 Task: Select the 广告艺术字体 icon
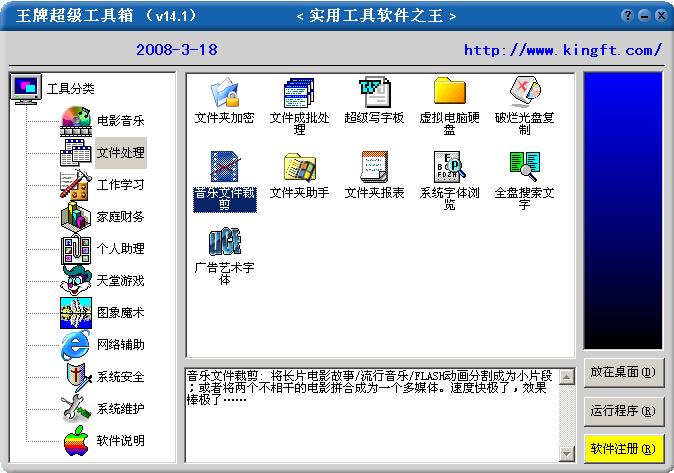(x=225, y=242)
